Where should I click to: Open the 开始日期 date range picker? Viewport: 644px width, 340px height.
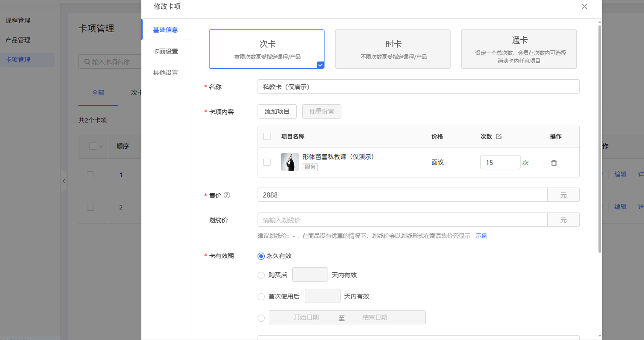coord(306,317)
